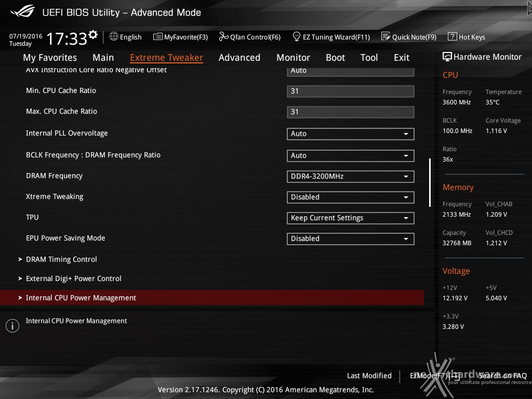Select the EPU Power Saving Mode label
Viewport: 532px width, 399px height.
tap(65, 238)
